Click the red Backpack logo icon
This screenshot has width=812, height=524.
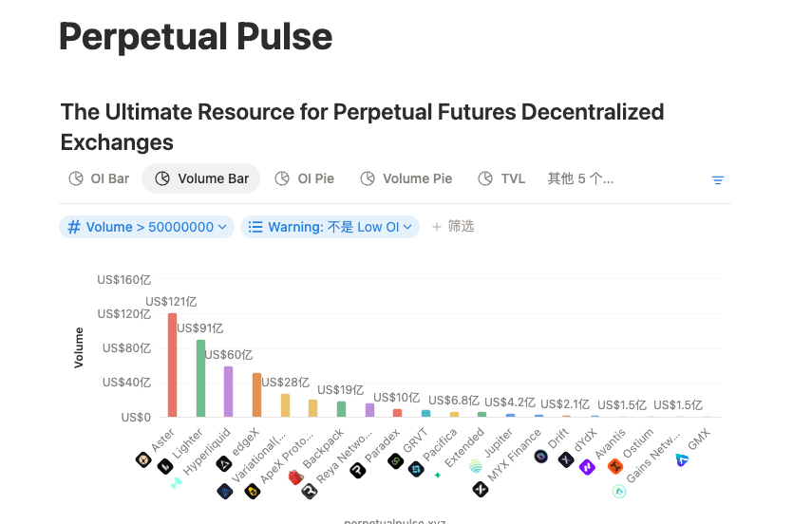(x=295, y=477)
